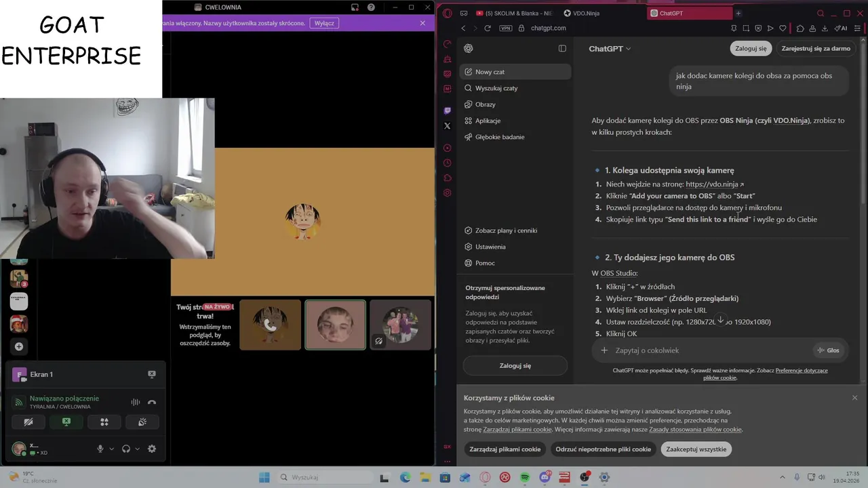Viewport: 868px width, 488px height.
Task: Open Discord user settings gear
Action: tap(152, 449)
